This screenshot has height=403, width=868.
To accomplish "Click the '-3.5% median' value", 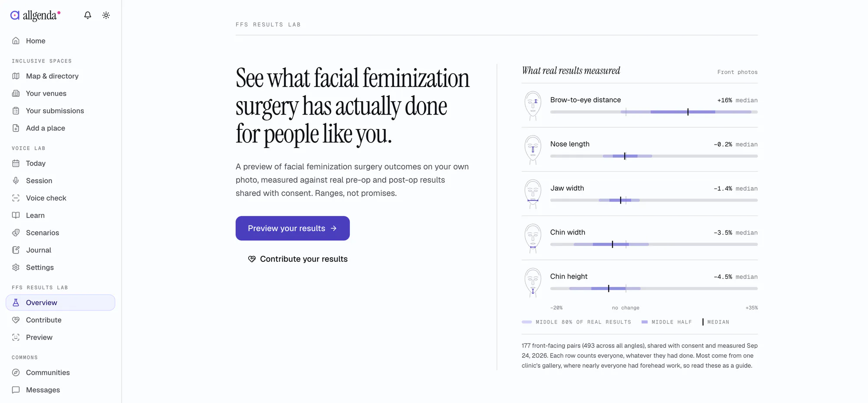I will point(736,233).
